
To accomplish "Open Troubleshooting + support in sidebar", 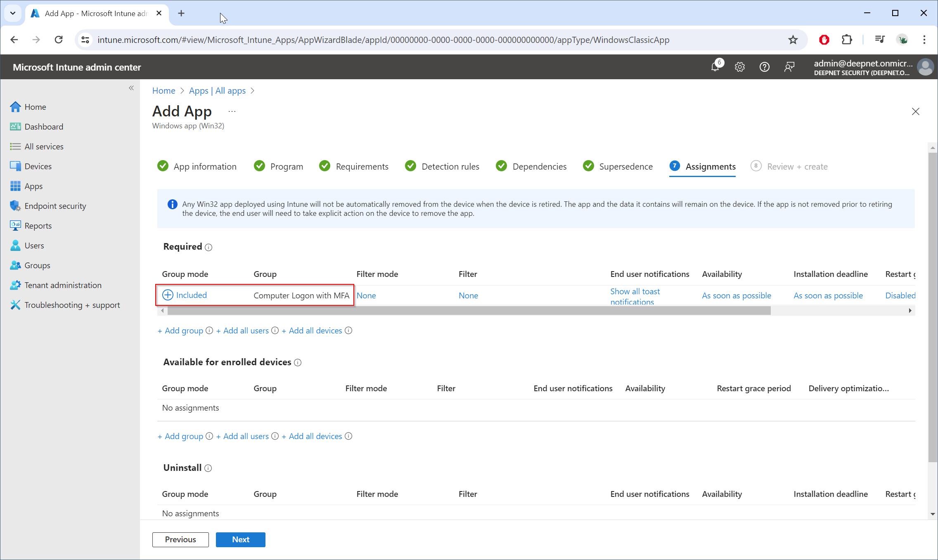I will (x=72, y=305).
